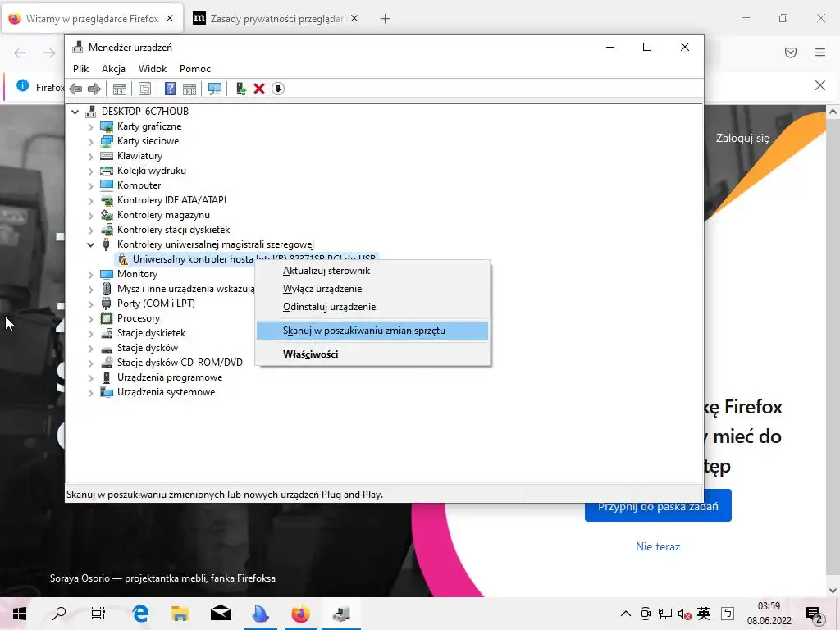Image resolution: width=840 pixels, height=630 pixels.
Task: Click the update driver toolbar icon
Action: coord(240,89)
